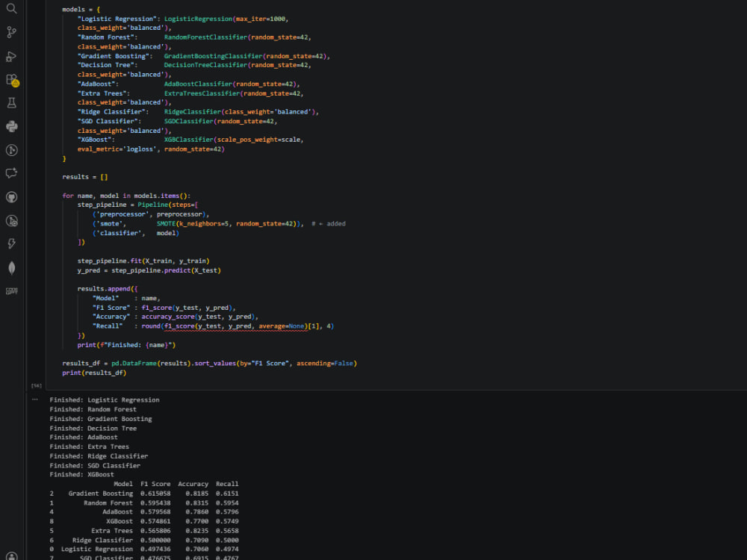This screenshot has height=560, width=747.
Task: Click the '# ← added' comment
Action: (x=329, y=224)
